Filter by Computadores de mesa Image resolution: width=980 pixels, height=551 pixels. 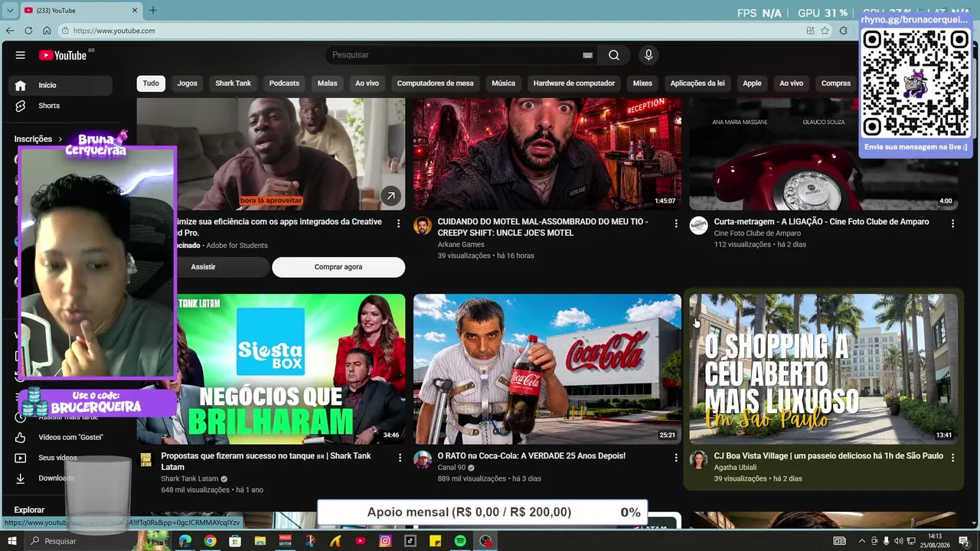435,83
